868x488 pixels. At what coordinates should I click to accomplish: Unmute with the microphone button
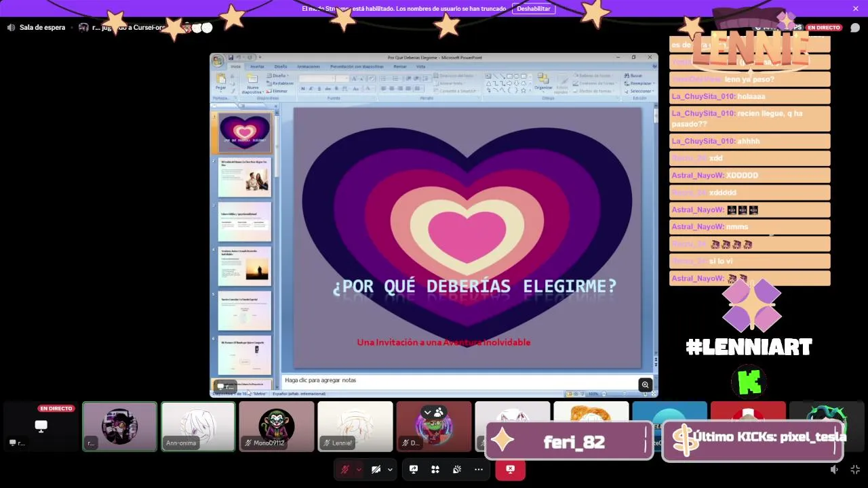tap(344, 469)
